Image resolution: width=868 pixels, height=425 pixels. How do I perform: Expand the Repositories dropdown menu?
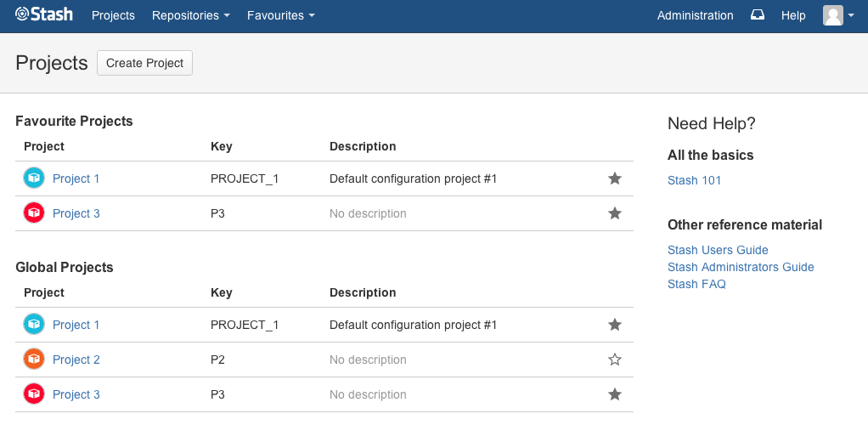[x=191, y=15]
